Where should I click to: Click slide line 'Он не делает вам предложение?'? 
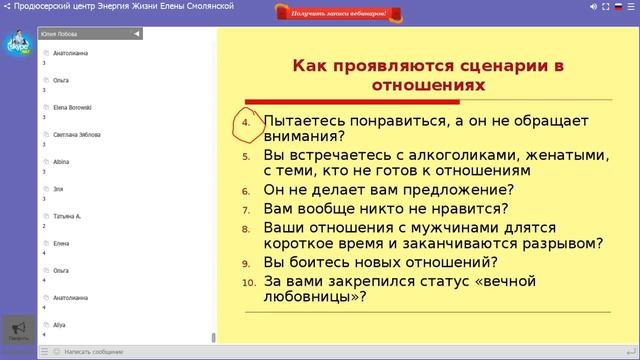coord(389,190)
